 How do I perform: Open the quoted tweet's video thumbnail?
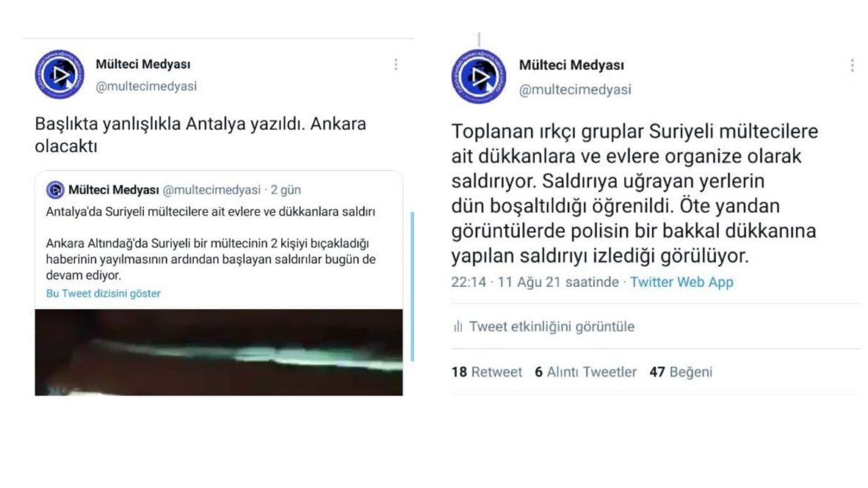219,352
